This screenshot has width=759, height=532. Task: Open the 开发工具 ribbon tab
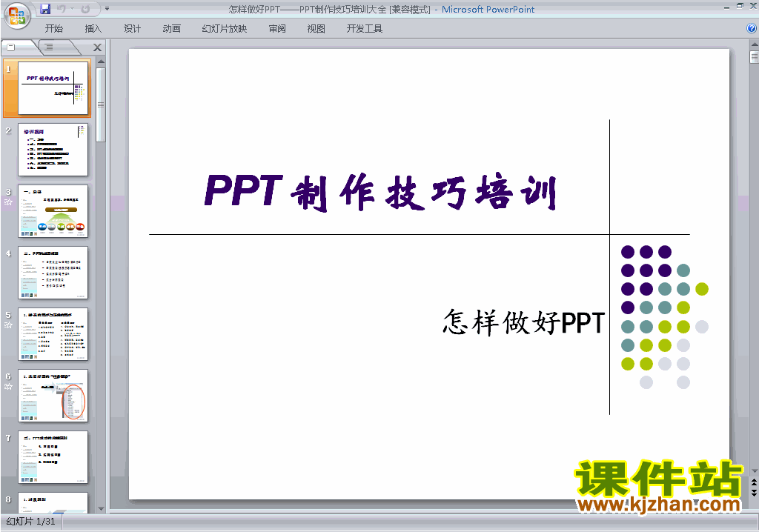pos(365,29)
